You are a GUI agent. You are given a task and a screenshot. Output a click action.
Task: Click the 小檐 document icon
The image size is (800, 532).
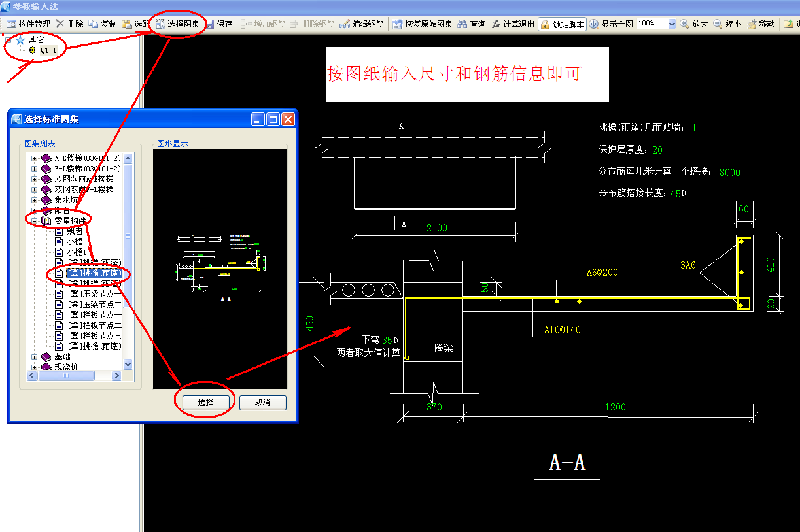(x=59, y=242)
